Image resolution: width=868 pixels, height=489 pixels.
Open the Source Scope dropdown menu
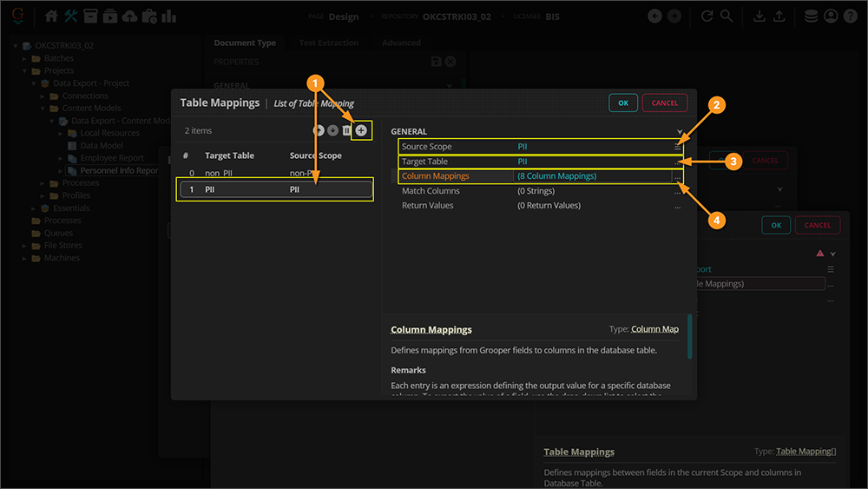(678, 147)
